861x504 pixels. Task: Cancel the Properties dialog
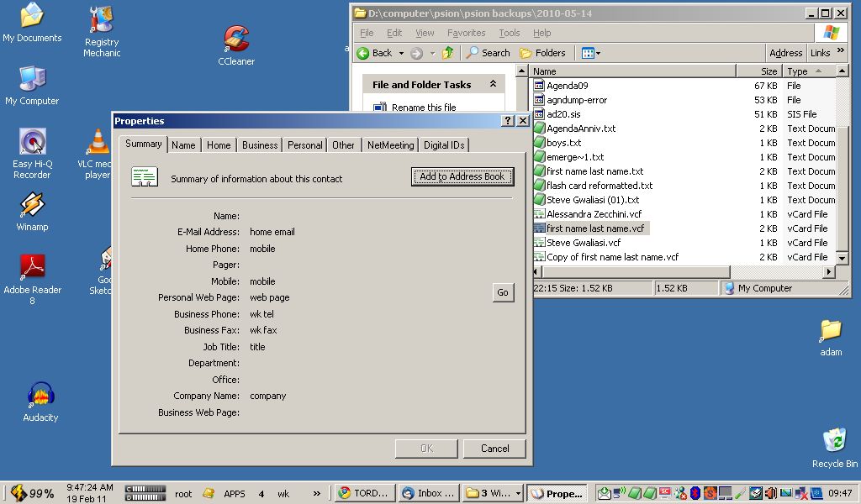click(x=494, y=449)
